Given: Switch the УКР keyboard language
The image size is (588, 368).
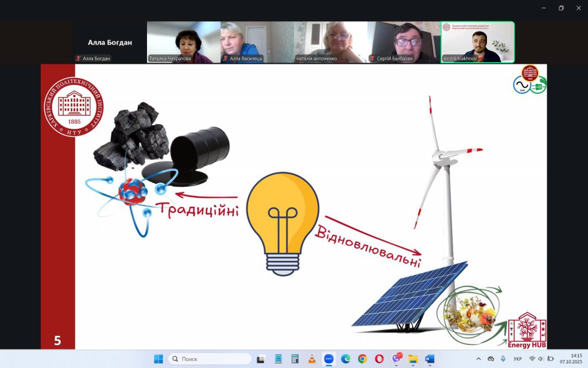Looking at the screenshot, I should tap(517, 359).
